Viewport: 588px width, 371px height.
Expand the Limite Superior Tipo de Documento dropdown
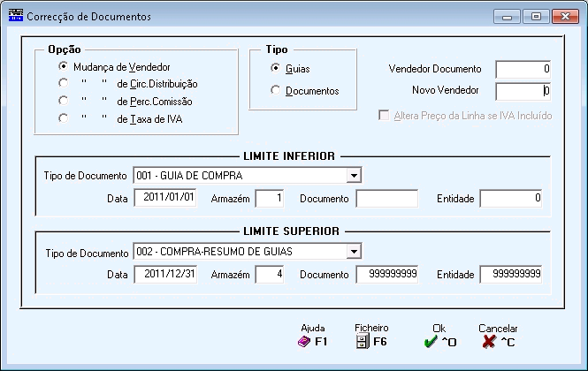click(354, 252)
